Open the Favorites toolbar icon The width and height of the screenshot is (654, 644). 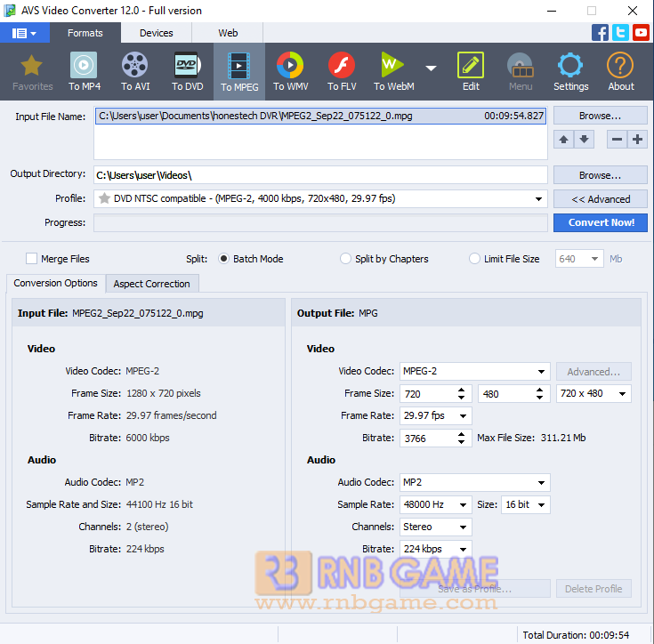[32, 72]
